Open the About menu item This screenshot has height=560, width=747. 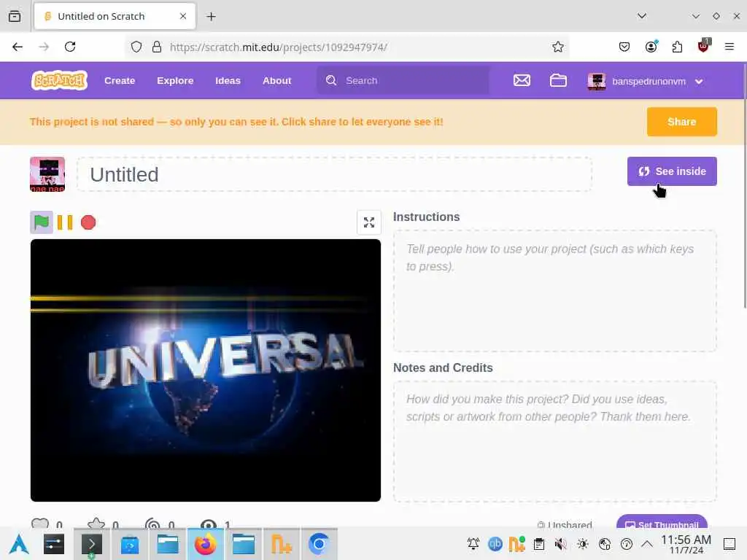(x=276, y=80)
